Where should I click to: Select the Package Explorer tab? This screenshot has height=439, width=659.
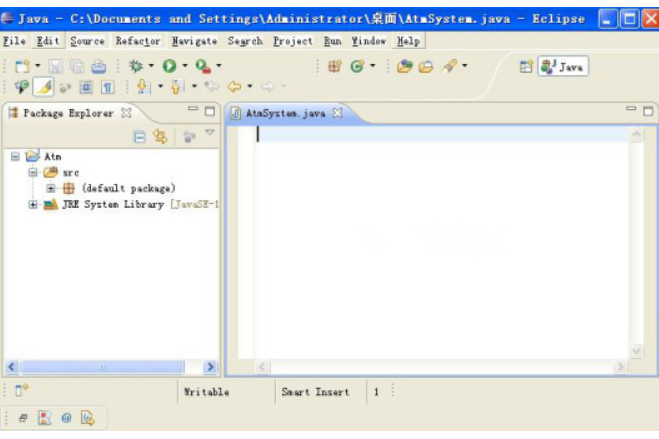point(68,113)
